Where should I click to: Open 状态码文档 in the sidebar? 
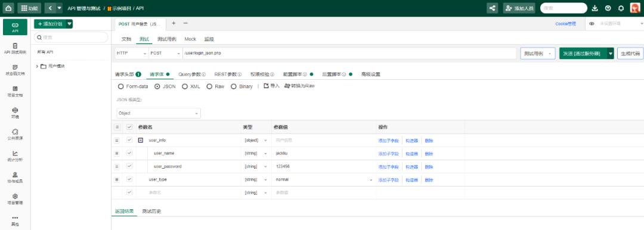point(15,70)
